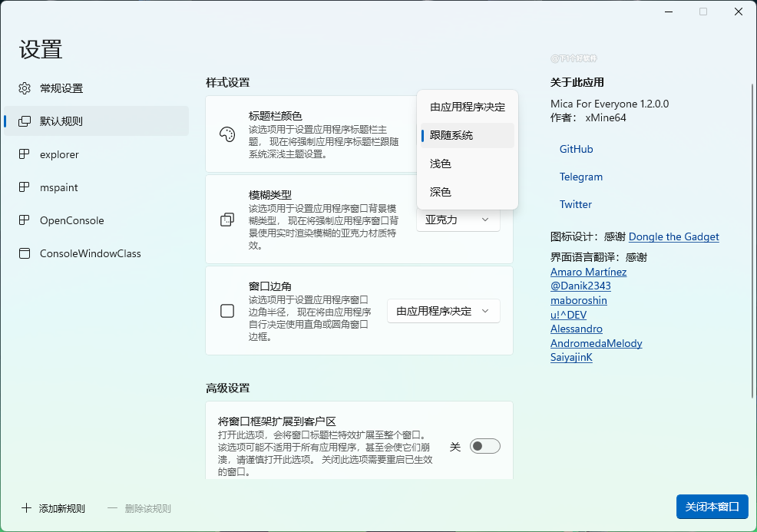757x532 pixels.
Task: Click the OpenConsole rule icon
Action: (x=25, y=220)
